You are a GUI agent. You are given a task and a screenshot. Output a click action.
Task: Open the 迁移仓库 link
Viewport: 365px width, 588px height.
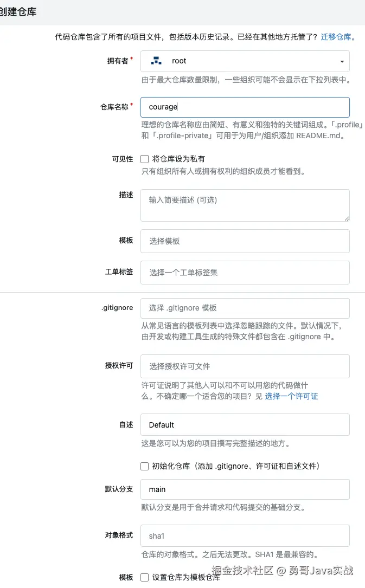pyautogui.click(x=336, y=37)
